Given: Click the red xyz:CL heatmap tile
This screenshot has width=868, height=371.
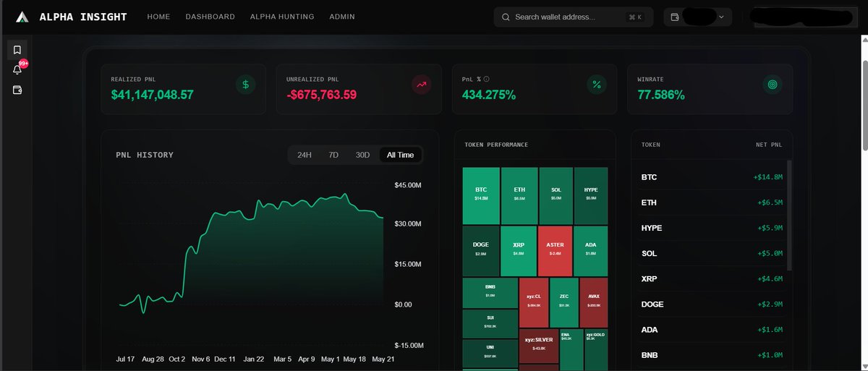Looking at the screenshot, I should (534, 302).
